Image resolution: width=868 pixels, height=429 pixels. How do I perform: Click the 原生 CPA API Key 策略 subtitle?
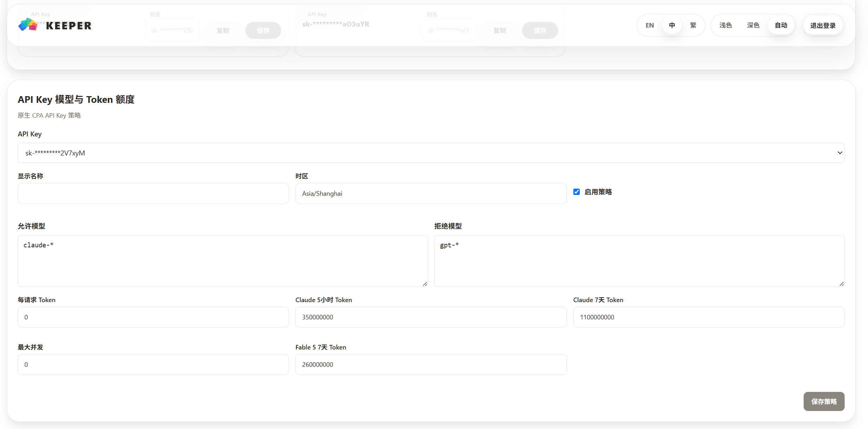tap(49, 116)
